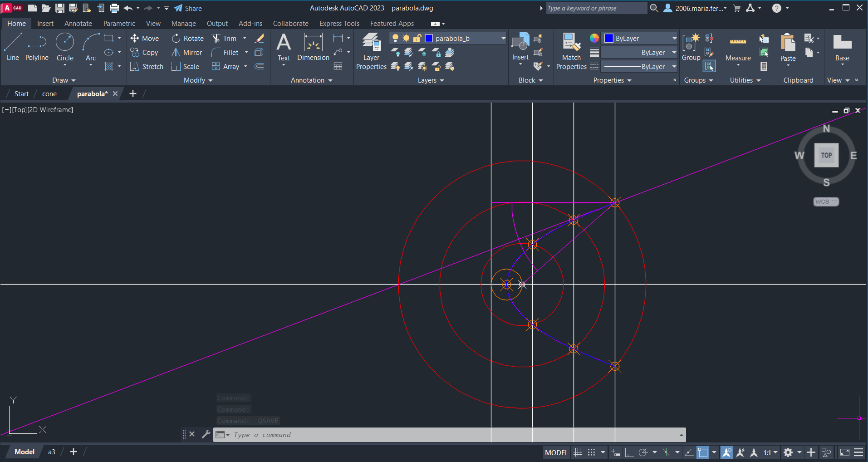
Task: Click the blue ByLayer color swatch
Action: 609,39
